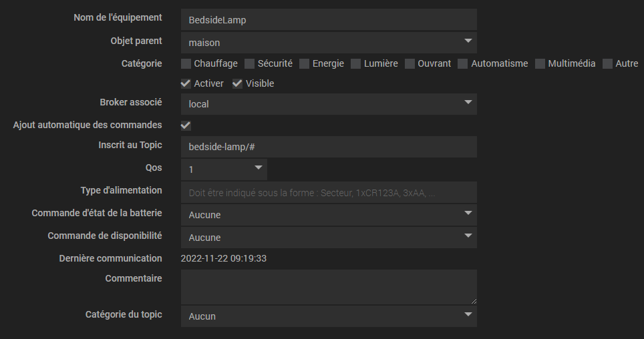
Task: Open the Catégorie du topic dropdown
Action: point(329,316)
